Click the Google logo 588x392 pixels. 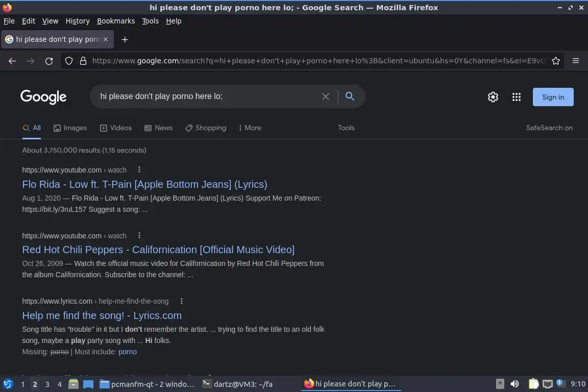point(43,97)
